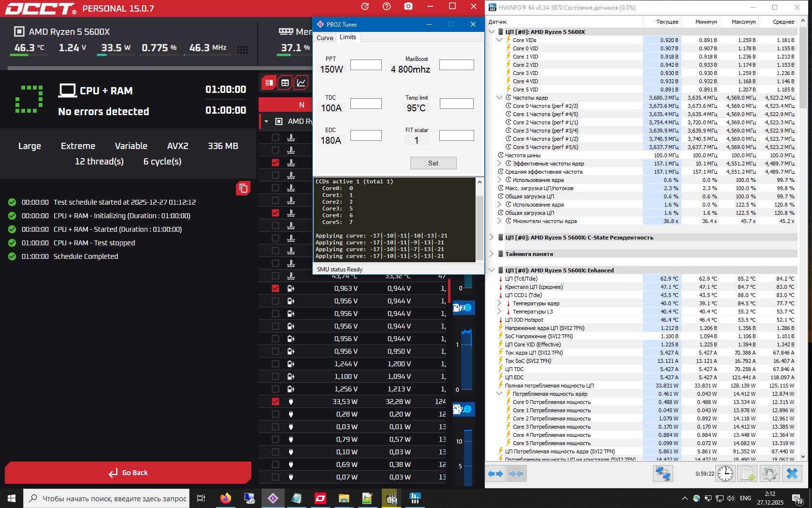Reset HWiNFO timer with the clock icon
Image resolution: width=812 pixels, height=508 pixels.
725,474
